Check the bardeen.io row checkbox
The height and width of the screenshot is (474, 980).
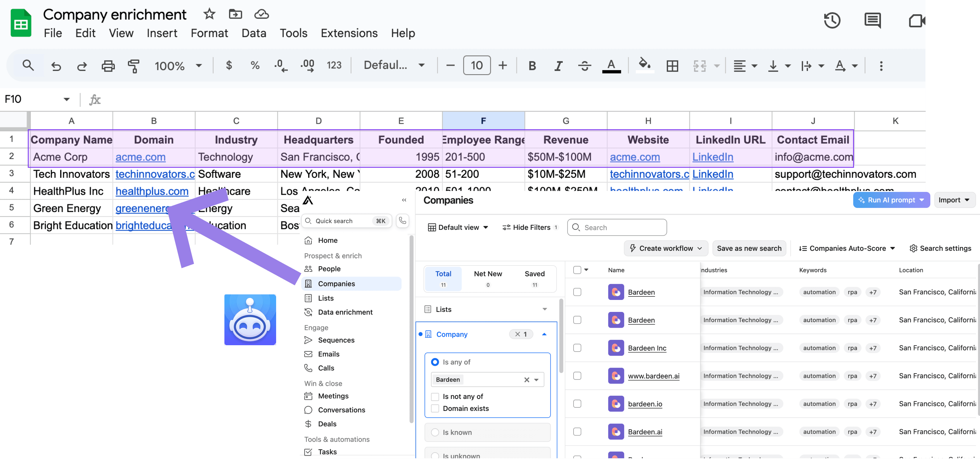coord(577,404)
